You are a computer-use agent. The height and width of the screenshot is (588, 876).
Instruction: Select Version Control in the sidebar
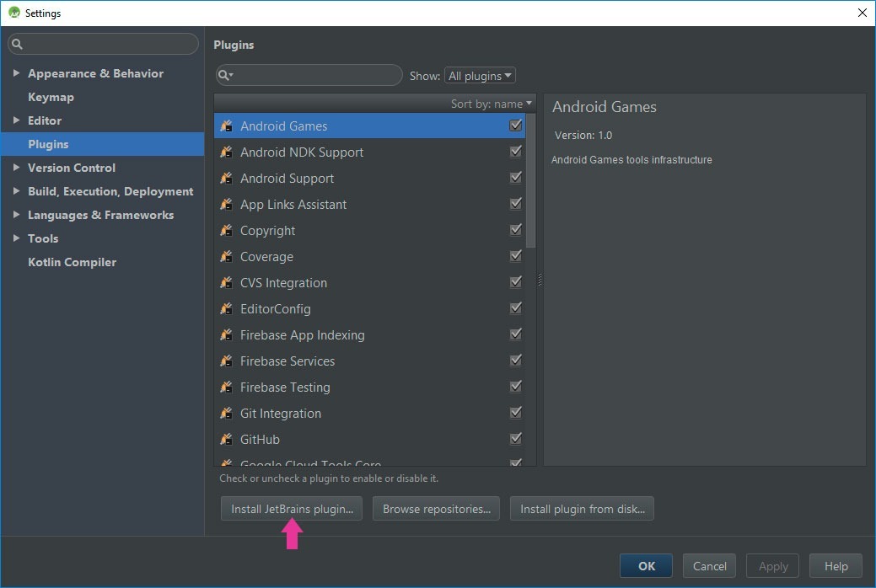[72, 168]
